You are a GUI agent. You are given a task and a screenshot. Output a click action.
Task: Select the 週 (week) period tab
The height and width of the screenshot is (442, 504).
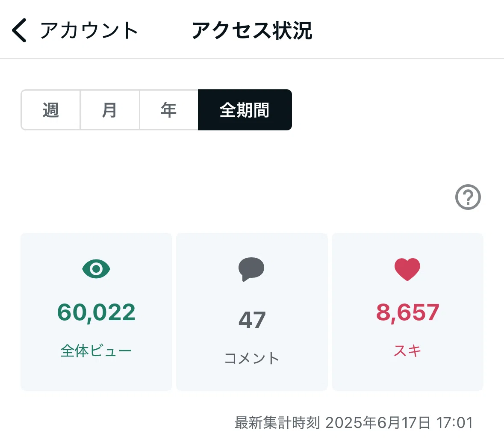click(x=51, y=110)
